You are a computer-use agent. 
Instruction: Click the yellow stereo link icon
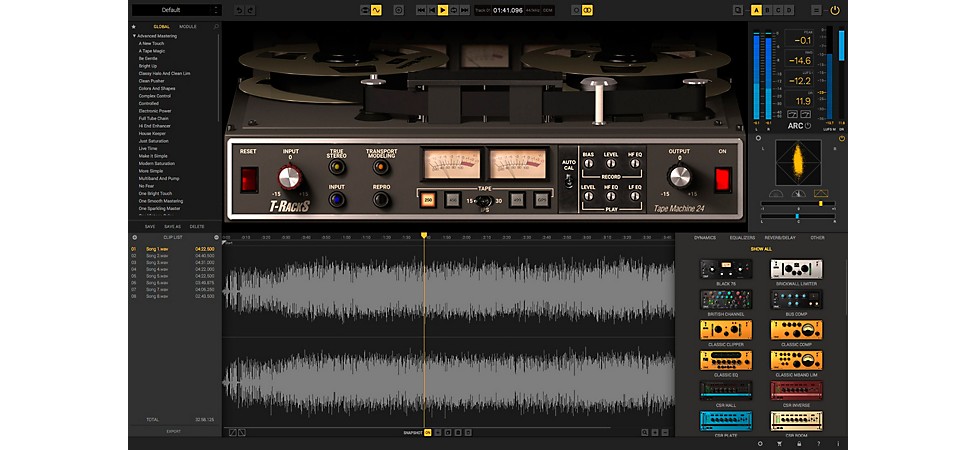pos(587,10)
